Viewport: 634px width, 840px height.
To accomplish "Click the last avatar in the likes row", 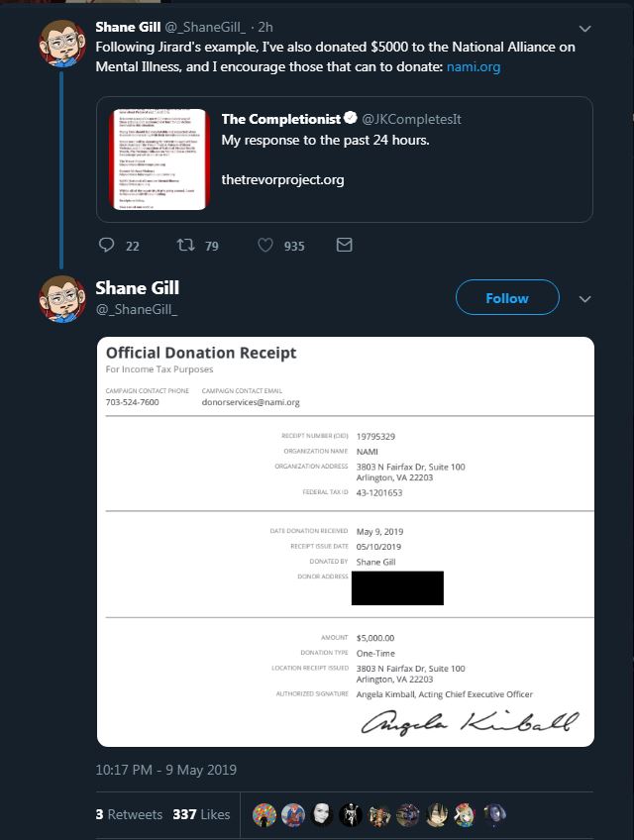I will tap(495, 814).
